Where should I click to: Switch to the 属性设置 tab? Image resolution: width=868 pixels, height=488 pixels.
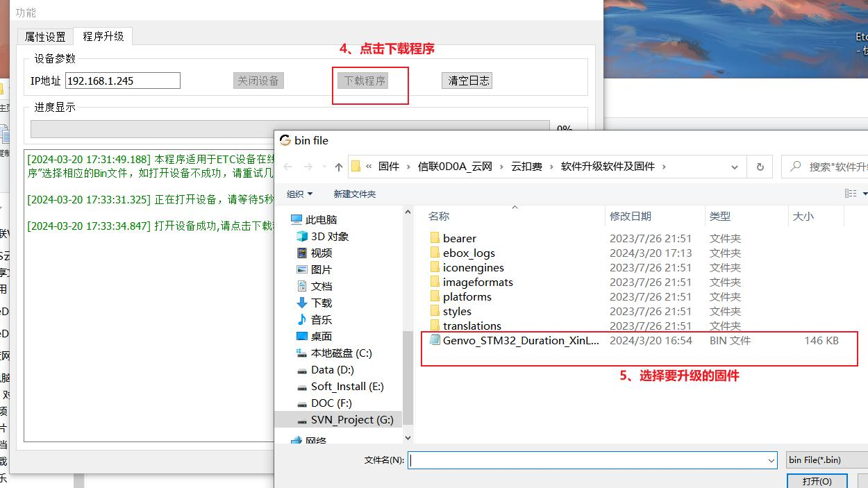pos(45,37)
